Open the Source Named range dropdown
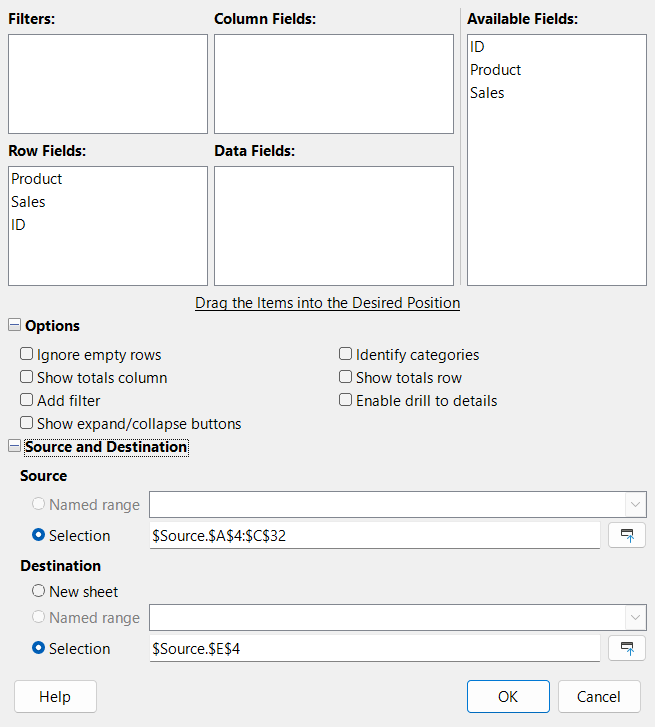Image resolution: width=655 pixels, height=727 pixels. pyautogui.click(x=634, y=505)
